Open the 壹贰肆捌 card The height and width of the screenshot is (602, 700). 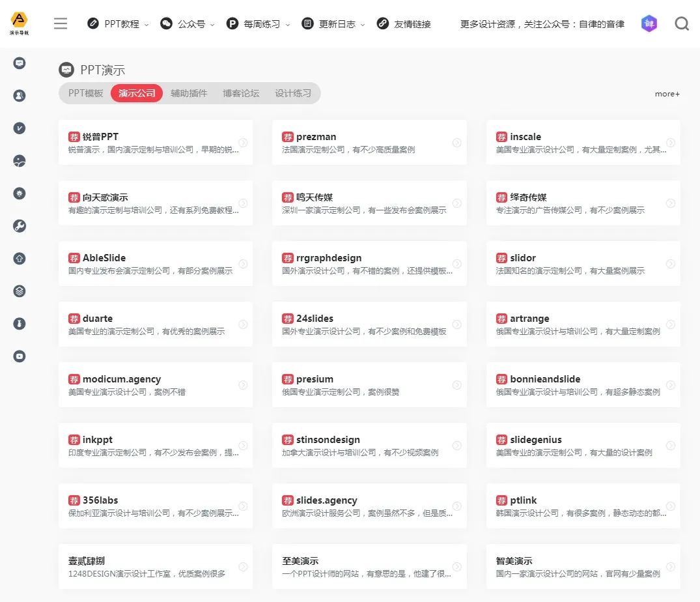coord(156,567)
